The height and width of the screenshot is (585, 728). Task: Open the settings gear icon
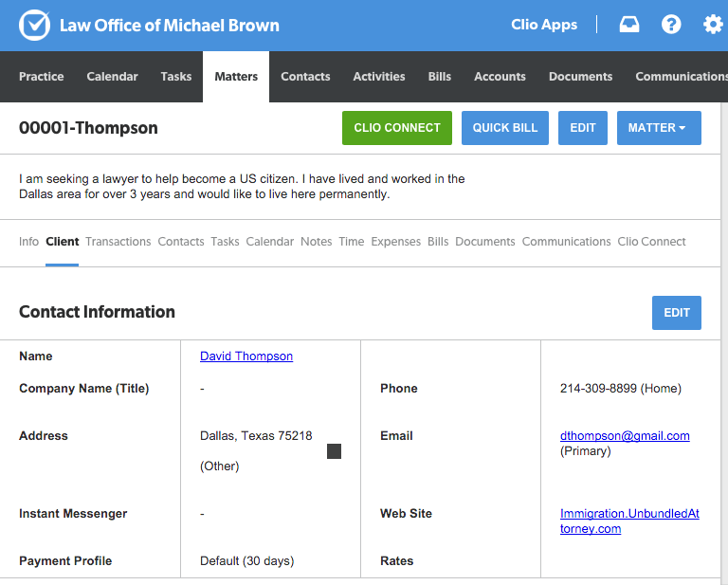point(713,24)
